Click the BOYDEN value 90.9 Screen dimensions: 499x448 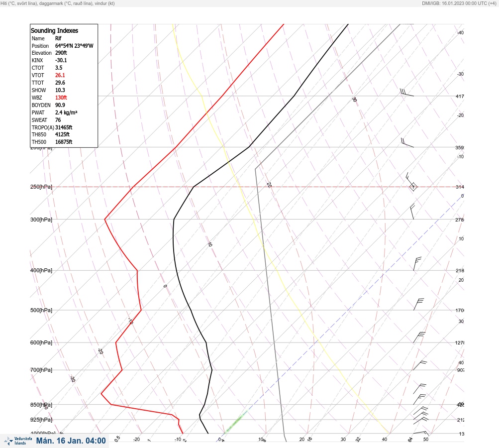(x=60, y=105)
